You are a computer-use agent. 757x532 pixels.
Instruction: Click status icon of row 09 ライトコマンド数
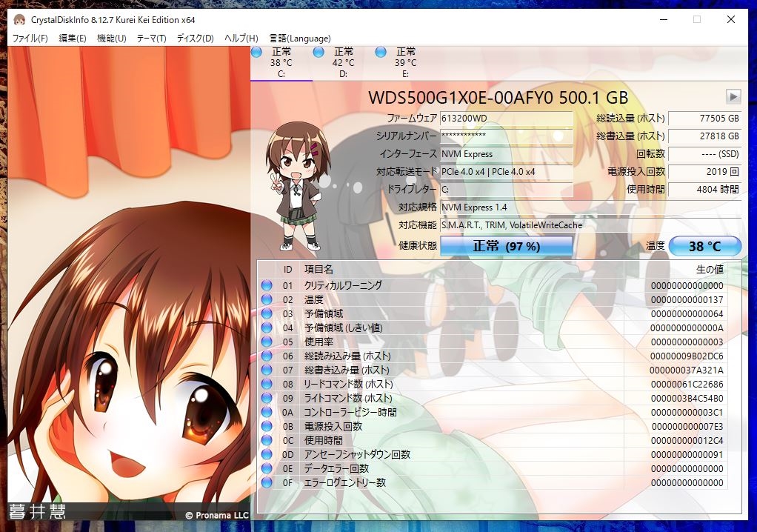tap(267, 398)
